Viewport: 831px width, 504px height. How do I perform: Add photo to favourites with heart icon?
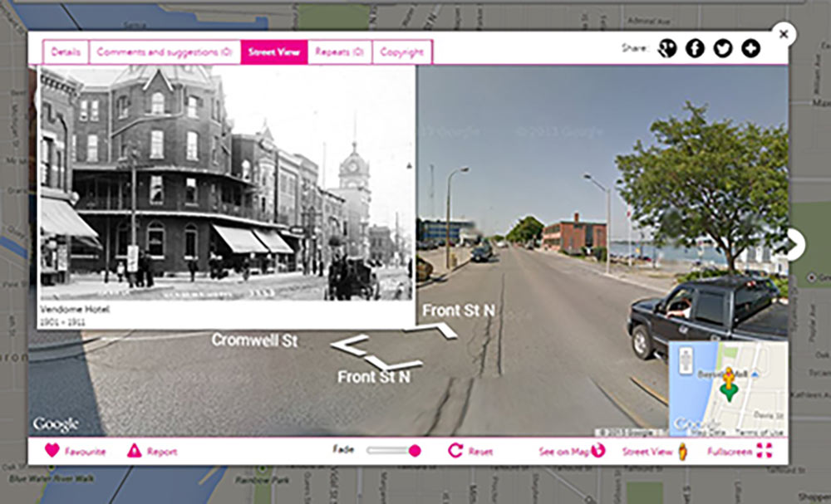click(x=52, y=451)
